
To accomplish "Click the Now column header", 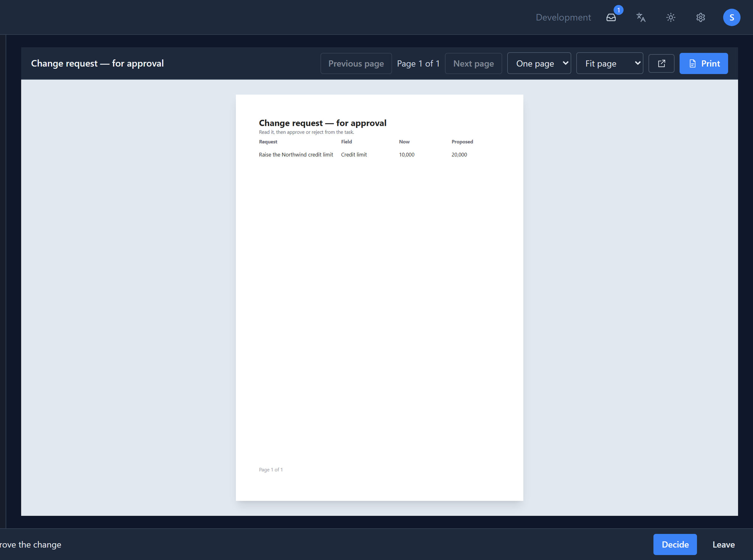I will tap(404, 142).
